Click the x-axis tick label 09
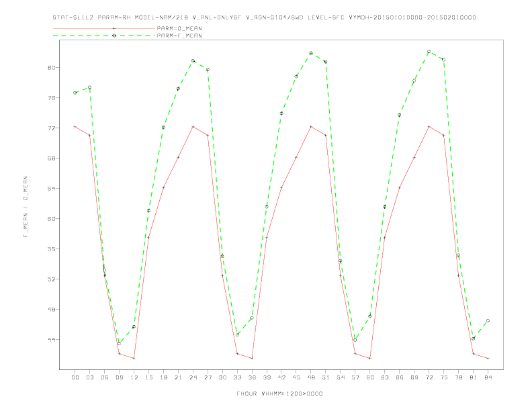532x411 pixels. (119, 377)
